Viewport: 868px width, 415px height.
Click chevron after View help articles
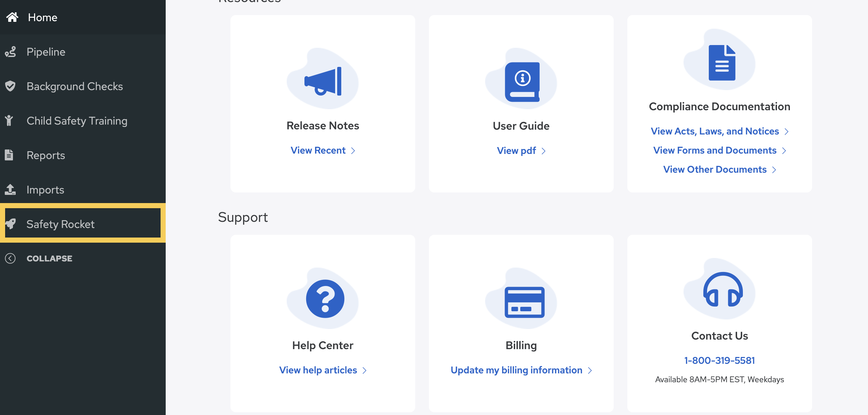[365, 371]
